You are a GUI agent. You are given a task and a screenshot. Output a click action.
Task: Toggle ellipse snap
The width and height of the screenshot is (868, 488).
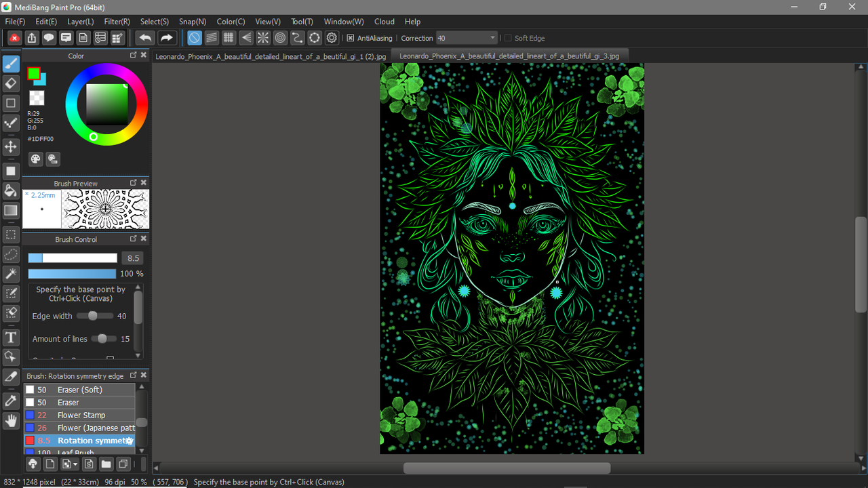pos(315,38)
